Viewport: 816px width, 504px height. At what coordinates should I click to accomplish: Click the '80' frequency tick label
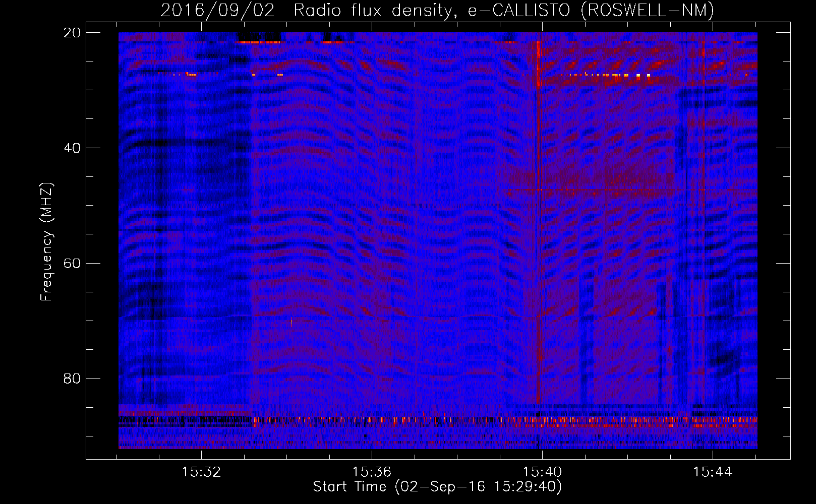(x=73, y=379)
